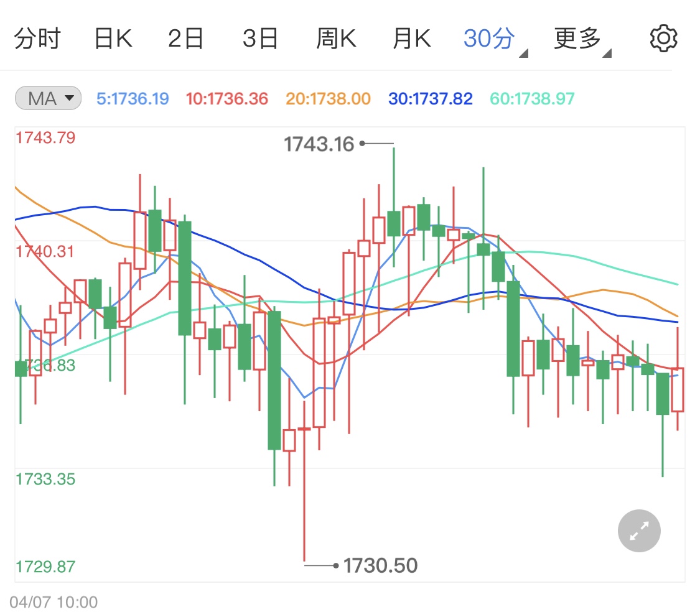The height and width of the screenshot is (612, 700).
Task: Open the 月K monthly chart tab
Action: tap(412, 39)
